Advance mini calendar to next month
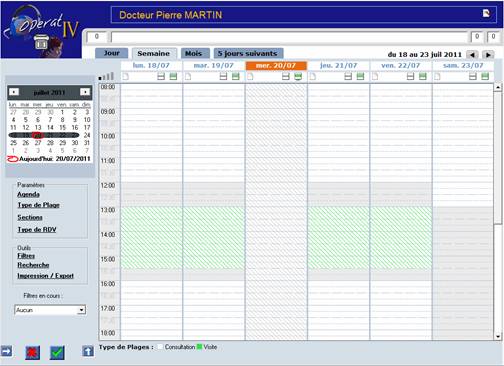 [85, 92]
